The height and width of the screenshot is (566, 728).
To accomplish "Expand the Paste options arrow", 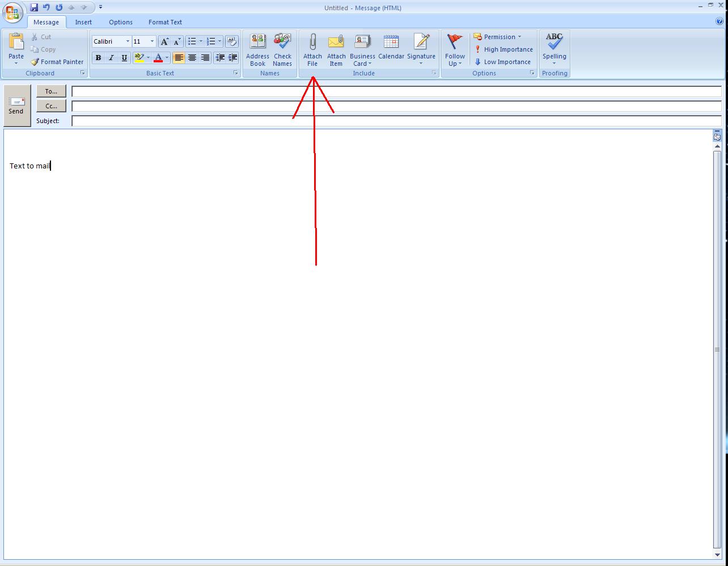I will [x=16, y=63].
